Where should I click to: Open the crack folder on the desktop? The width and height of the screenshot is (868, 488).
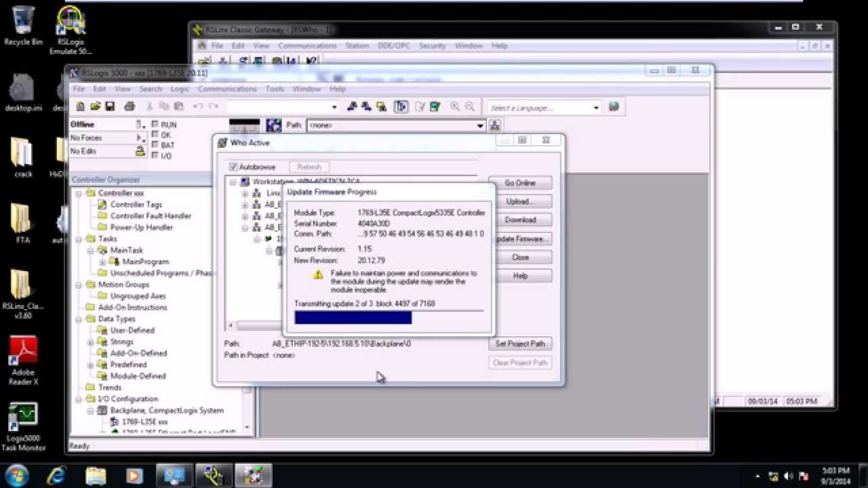pyautogui.click(x=23, y=157)
